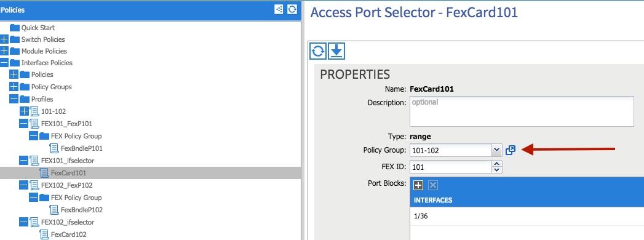Click the delete X icon in Port Blocks
This screenshot has width=644, height=240.
(432, 185)
